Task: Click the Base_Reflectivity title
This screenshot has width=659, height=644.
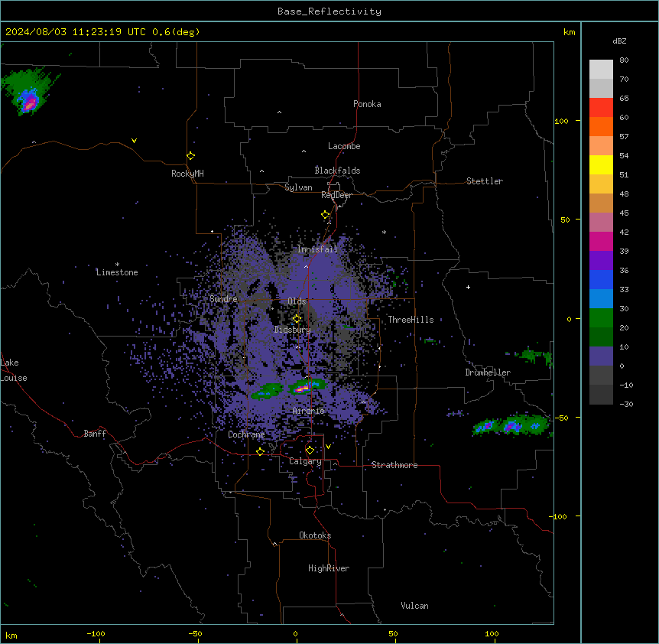Action: click(x=329, y=11)
